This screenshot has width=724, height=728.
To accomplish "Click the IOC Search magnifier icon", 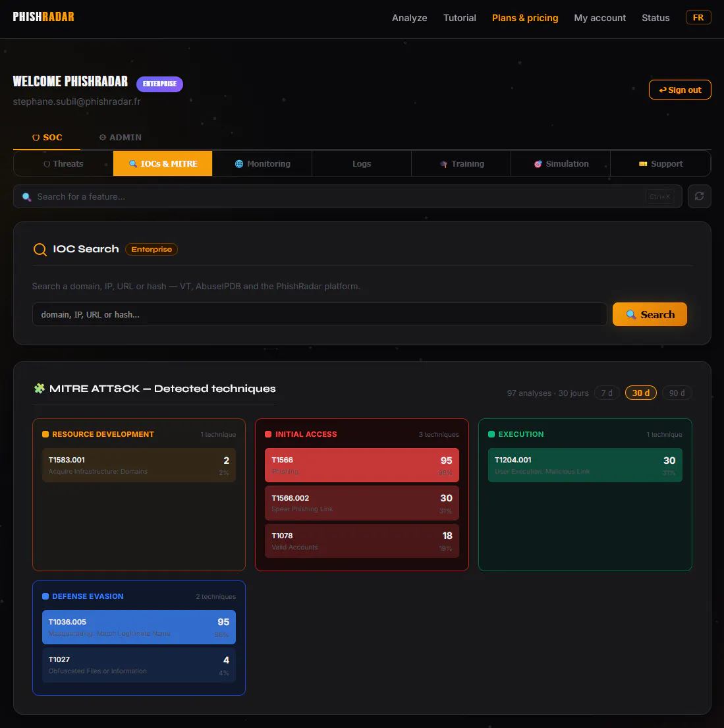I will [x=40, y=249].
